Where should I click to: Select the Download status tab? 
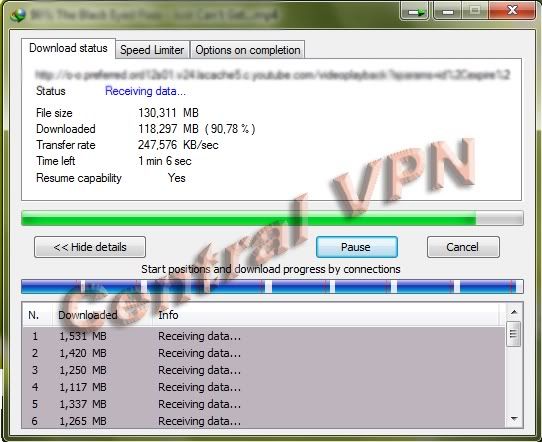tap(68, 48)
